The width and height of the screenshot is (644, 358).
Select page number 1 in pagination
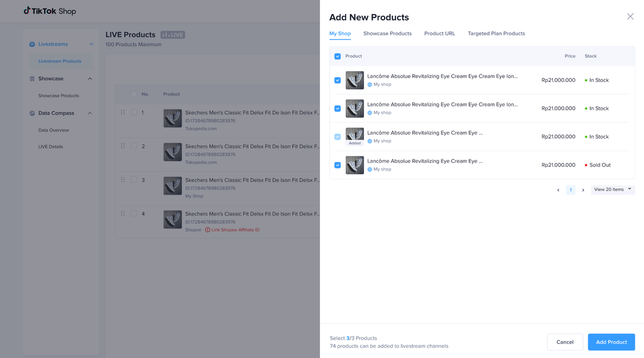pyautogui.click(x=571, y=190)
